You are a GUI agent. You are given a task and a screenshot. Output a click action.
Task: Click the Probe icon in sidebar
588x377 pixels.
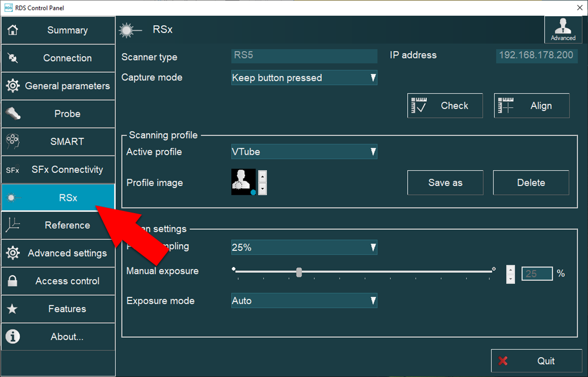[13, 114]
